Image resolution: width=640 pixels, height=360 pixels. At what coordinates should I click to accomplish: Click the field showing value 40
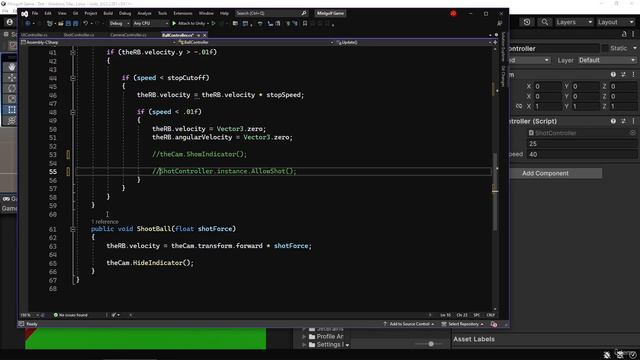click(582, 154)
